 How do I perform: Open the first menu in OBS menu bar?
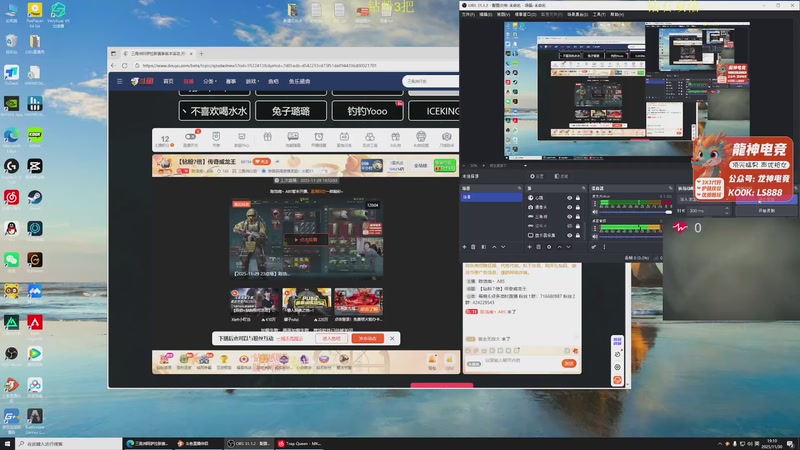point(468,14)
